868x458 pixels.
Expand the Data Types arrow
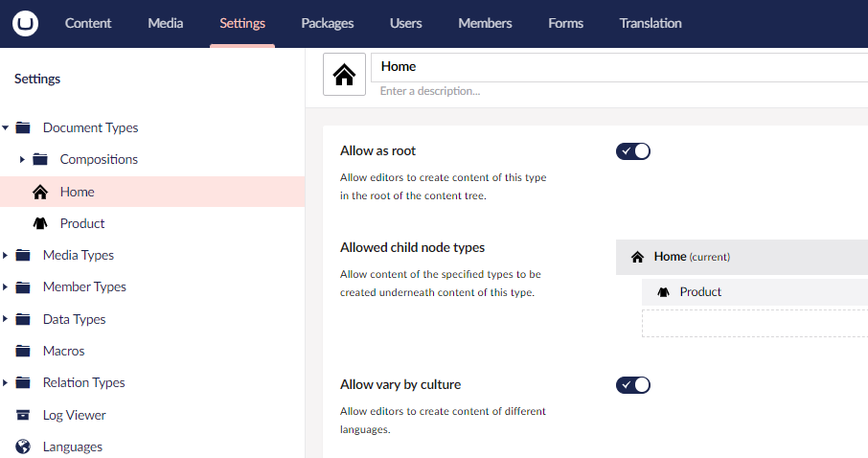6,319
